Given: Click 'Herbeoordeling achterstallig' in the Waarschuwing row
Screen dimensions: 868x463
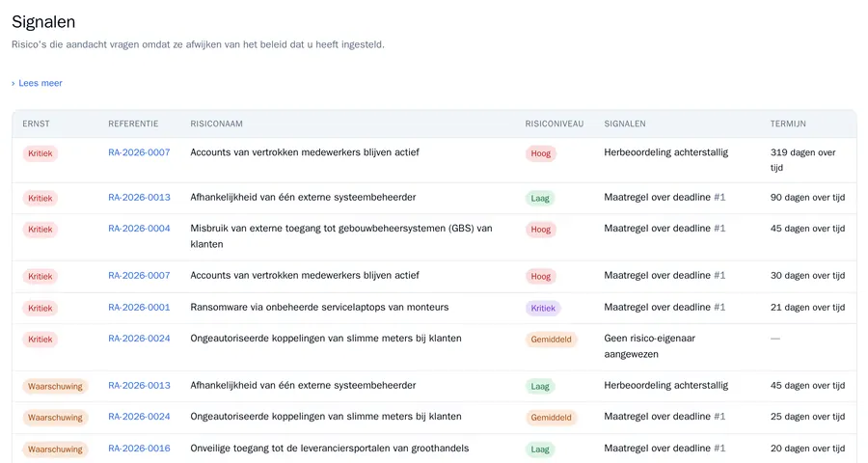Looking at the screenshot, I should 665,386.
